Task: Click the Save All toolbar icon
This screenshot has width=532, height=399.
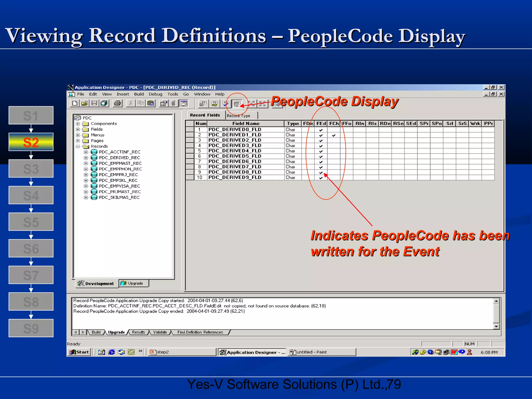Action: [x=104, y=103]
